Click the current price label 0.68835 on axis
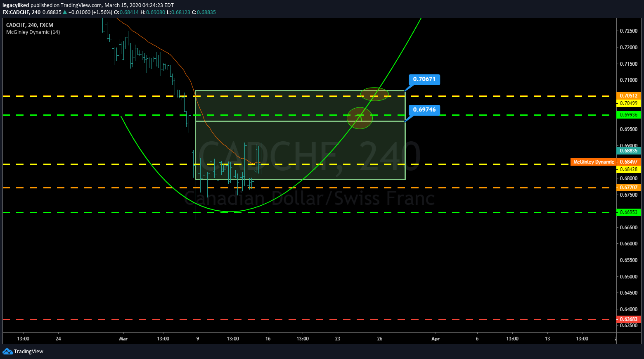The width and height of the screenshot is (644, 359). click(628, 151)
